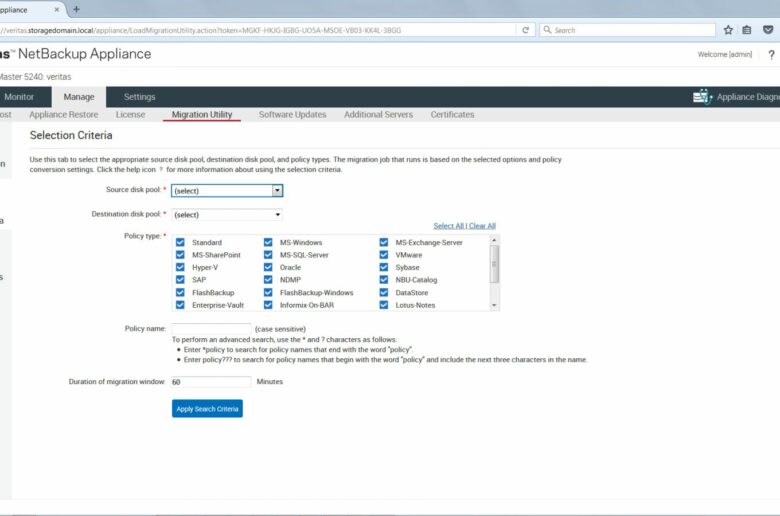Go to the Certificates subtab
The width and height of the screenshot is (780, 516).
point(452,114)
